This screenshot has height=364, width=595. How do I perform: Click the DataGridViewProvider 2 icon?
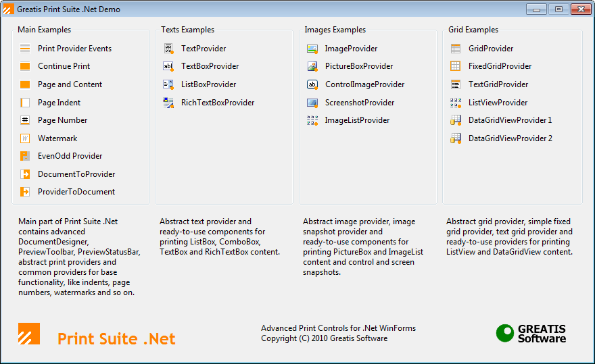456,138
